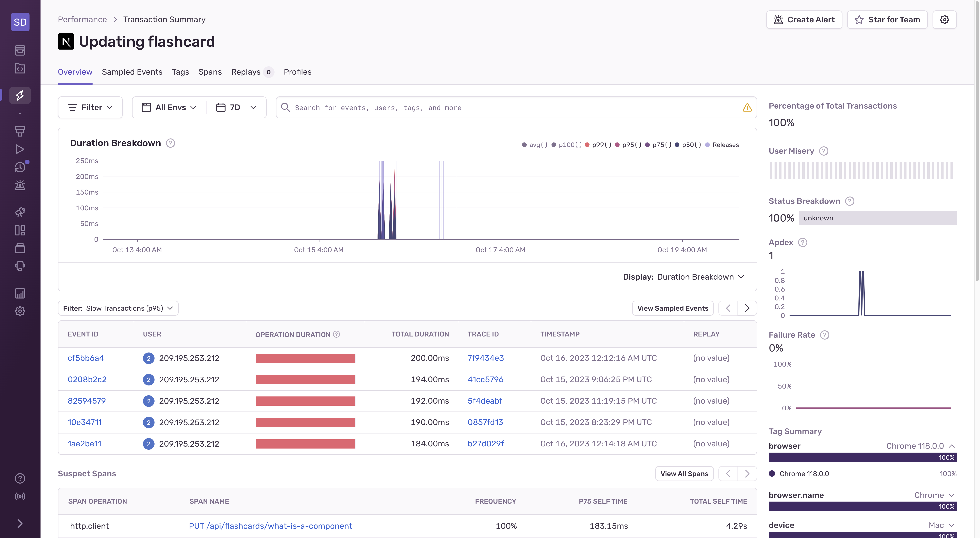Open PUT /api/flashcards/what-is-a-component span

(x=270, y=526)
